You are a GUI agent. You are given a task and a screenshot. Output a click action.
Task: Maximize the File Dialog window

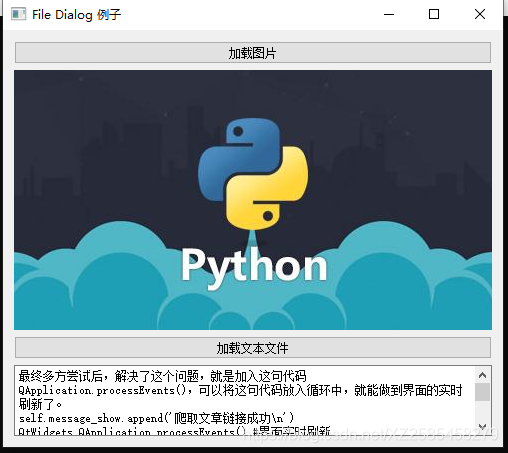[434, 14]
